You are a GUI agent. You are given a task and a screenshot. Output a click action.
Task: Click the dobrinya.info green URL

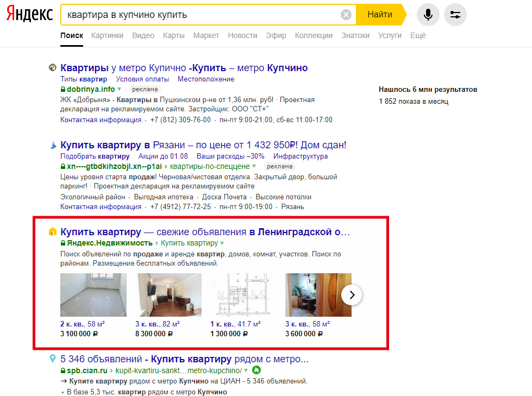91,89
